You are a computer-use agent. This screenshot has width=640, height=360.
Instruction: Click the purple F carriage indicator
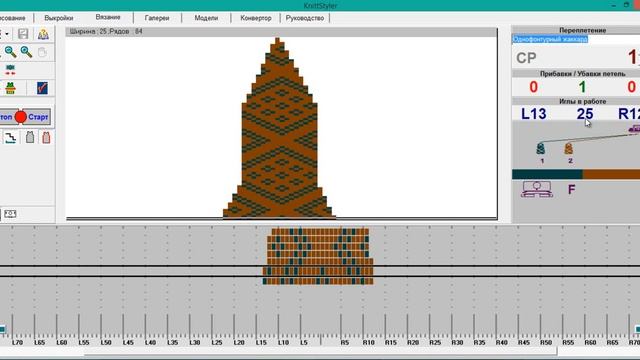[571, 189]
